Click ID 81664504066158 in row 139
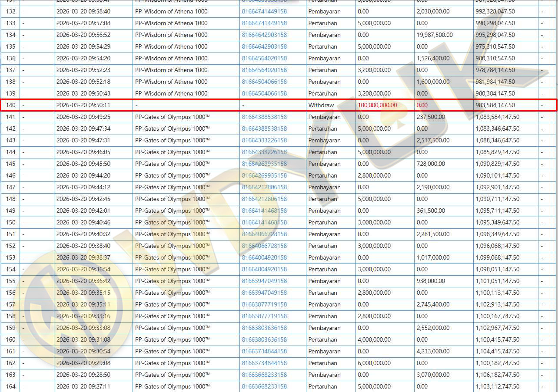558x392 pixels. 264,93
